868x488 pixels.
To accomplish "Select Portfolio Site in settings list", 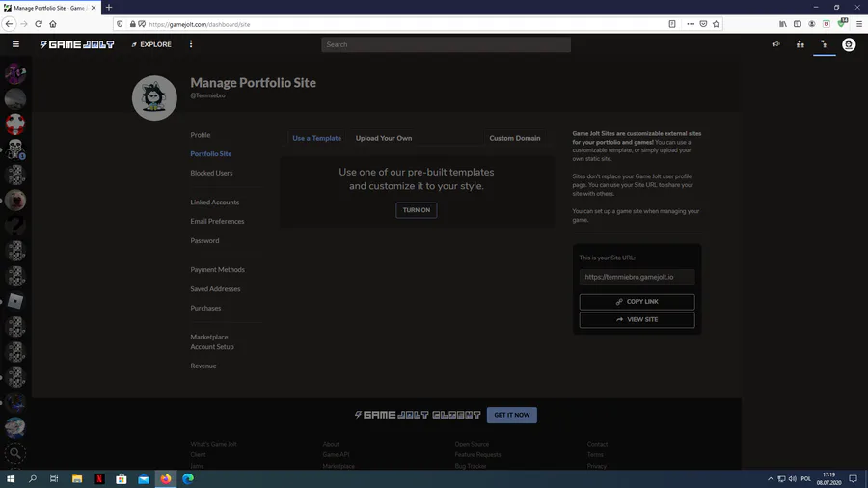I will [x=211, y=153].
